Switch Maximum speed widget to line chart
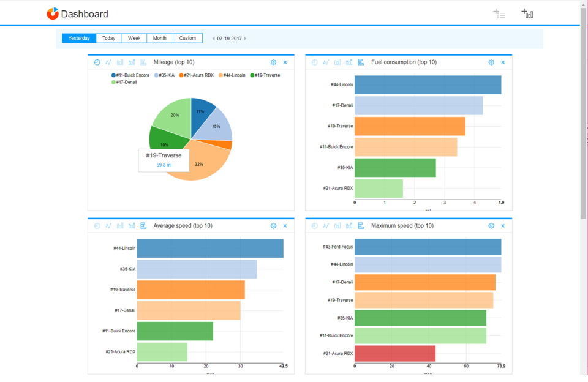Image resolution: width=588 pixels, height=382 pixels. tap(326, 225)
